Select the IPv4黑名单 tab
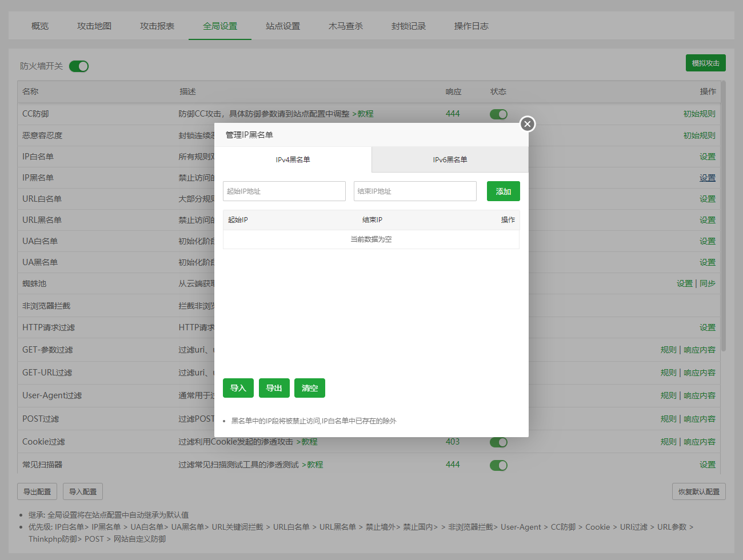The height and width of the screenshot is (560, 743). click(x=293, y=160)
